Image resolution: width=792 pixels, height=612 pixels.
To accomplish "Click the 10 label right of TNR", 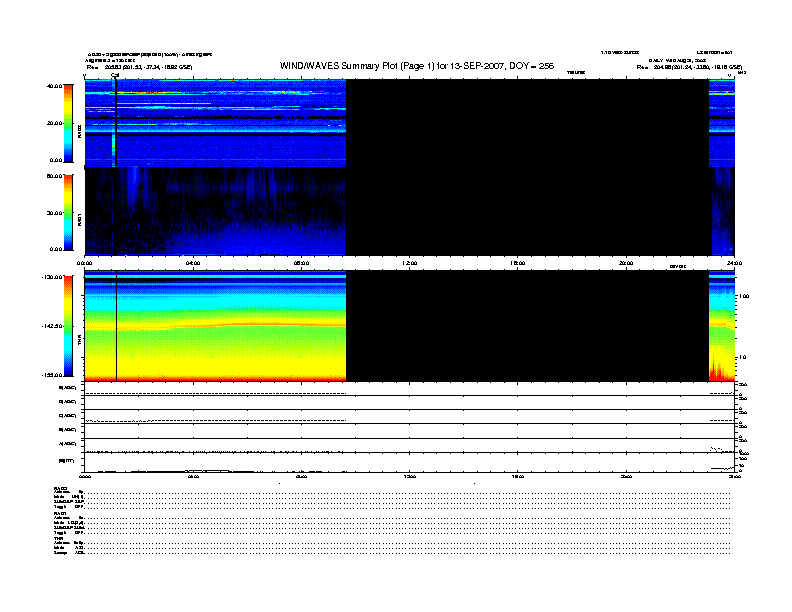I will pyautogui.click(x=742, y=357).
